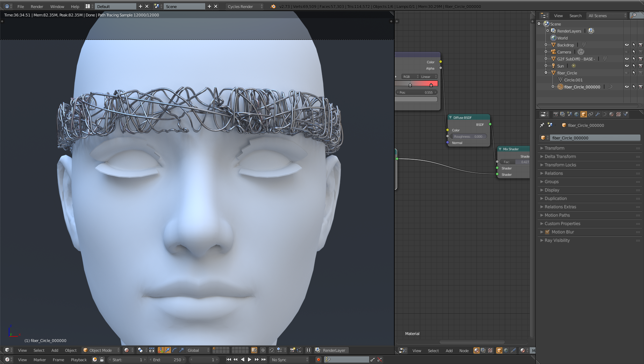Image resolution: width=644 pixels, height=364 pixels.
Task: Open the Node menu in node editor
Action: click(x=464, y=350)
